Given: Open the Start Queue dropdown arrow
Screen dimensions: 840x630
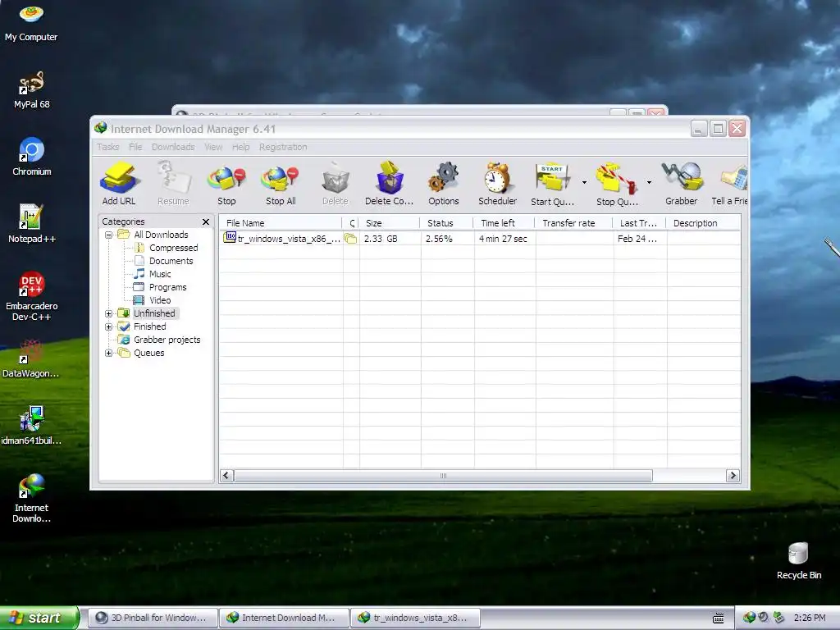Looking at the screenshot, I should pos(584,183).
